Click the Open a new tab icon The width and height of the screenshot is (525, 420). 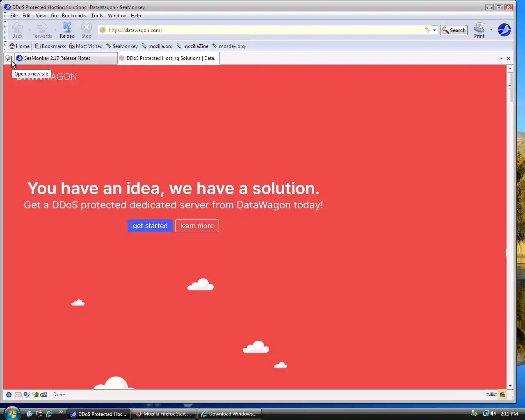coord(9,58)
